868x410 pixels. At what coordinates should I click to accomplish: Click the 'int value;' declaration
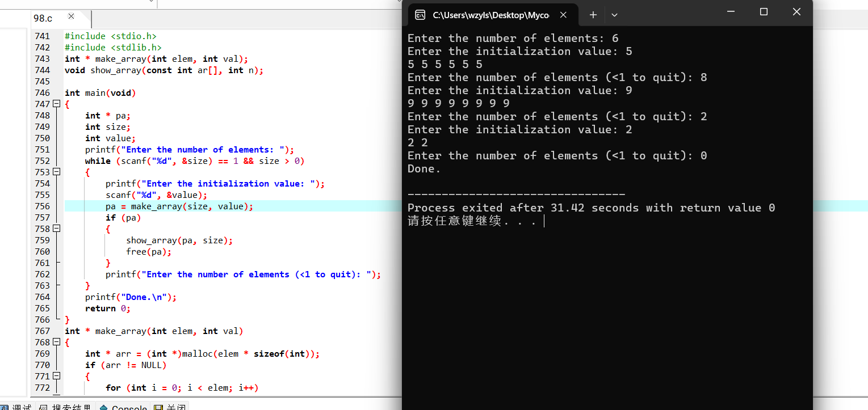111,138
